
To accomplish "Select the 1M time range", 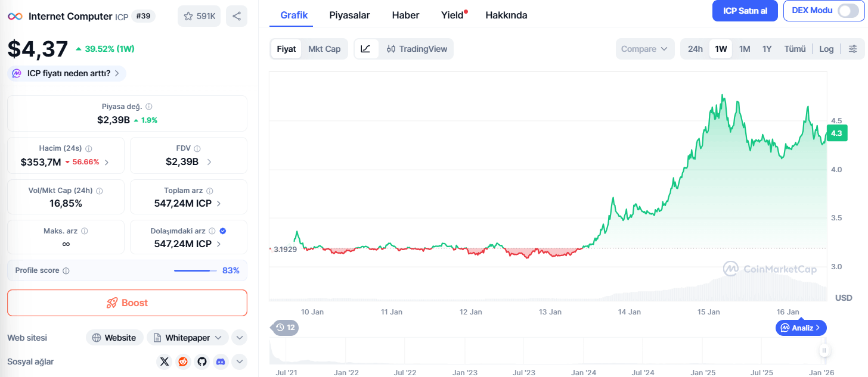I will click(745, 49).
